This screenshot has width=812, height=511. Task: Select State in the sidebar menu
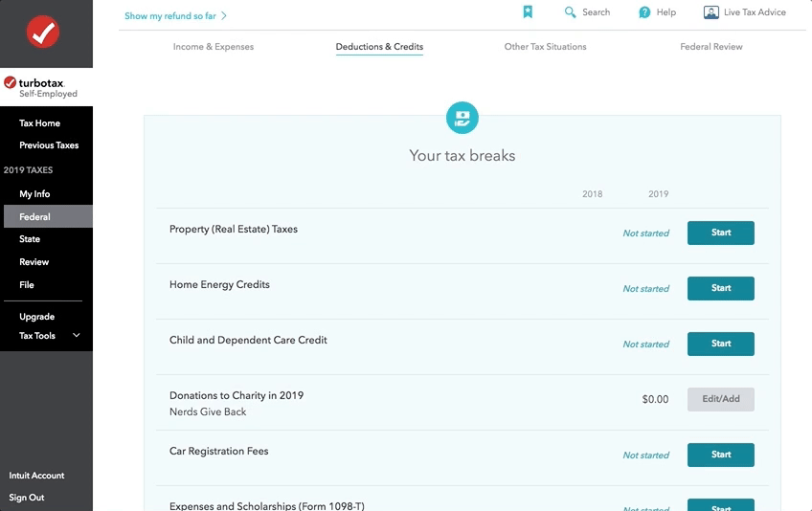click(x=30, y=239)
